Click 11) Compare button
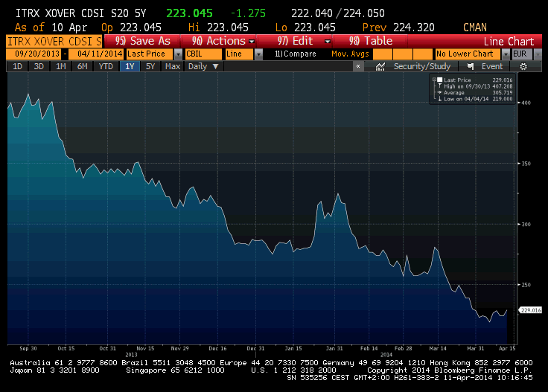 (x=295, y=54)
